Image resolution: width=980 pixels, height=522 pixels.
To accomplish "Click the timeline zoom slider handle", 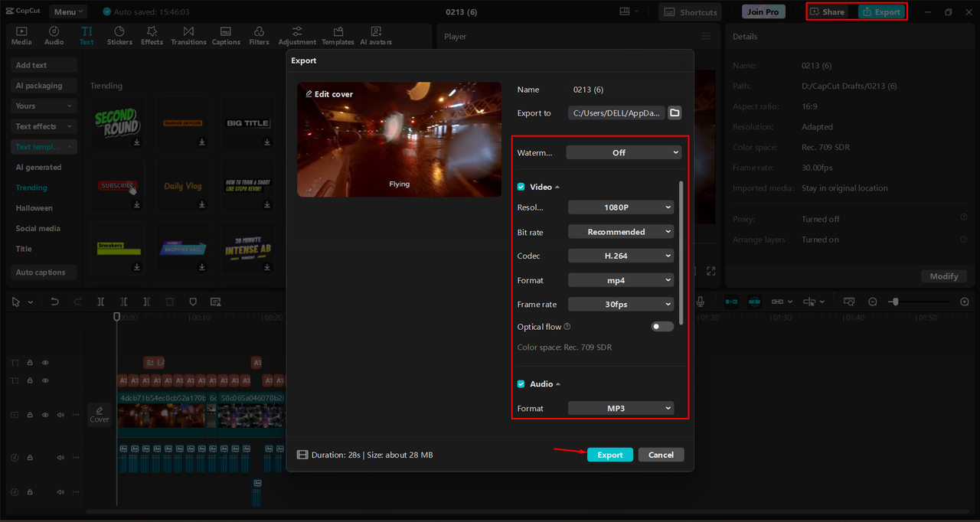I will [894, 302].
